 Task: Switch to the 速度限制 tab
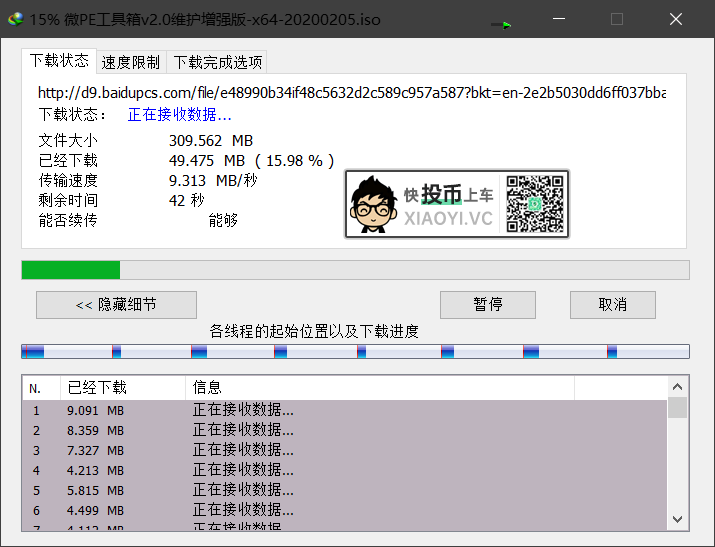tap(130, 62)
